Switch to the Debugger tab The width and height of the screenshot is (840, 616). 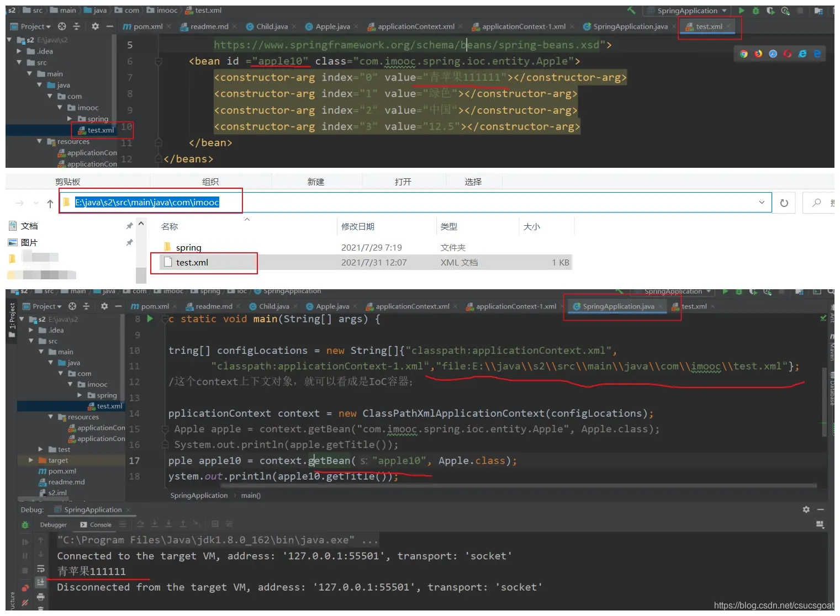coord(53,525)
